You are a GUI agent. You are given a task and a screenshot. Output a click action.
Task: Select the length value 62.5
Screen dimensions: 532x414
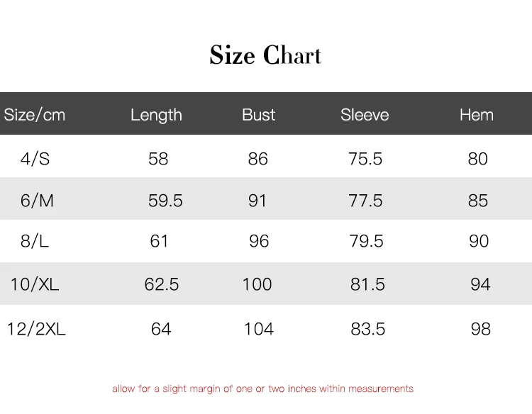point(162,284)
